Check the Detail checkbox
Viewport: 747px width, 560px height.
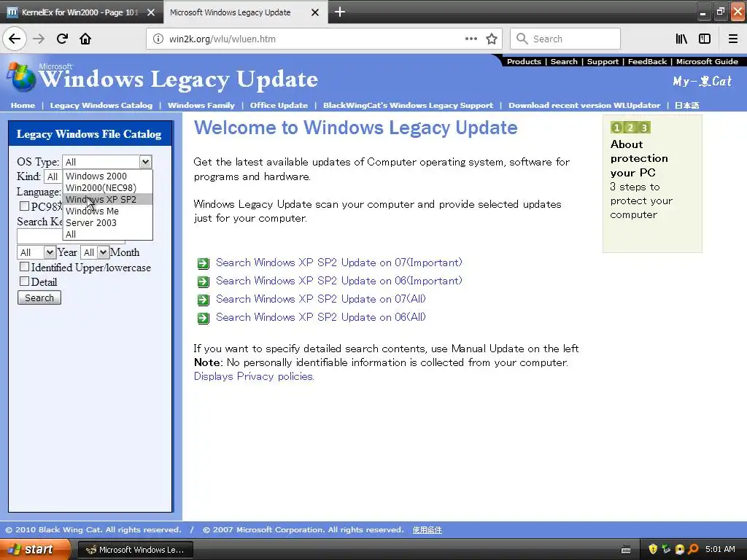(24, 281)
